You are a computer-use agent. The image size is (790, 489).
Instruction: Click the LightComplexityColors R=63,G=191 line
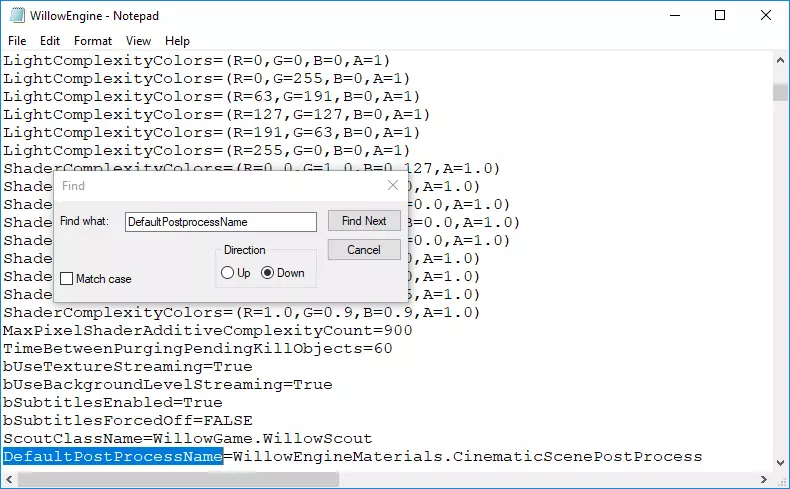[x=212, y=96]
